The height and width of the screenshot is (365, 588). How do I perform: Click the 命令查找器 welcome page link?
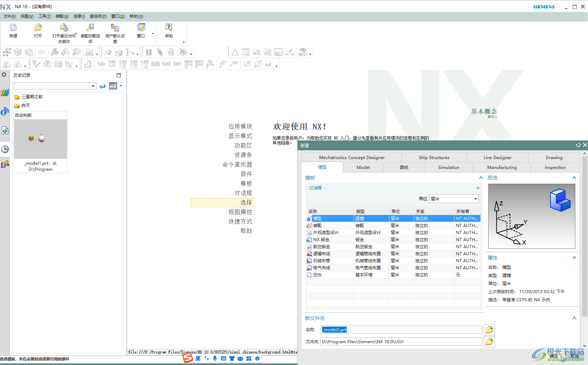click(237, 164)
